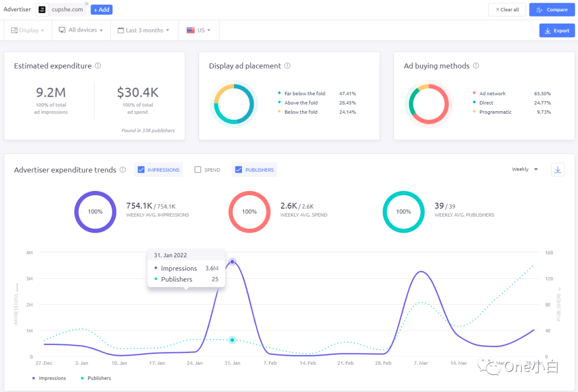Click the Display ad placement info icon
578x392 pixels.
(288, 66)
